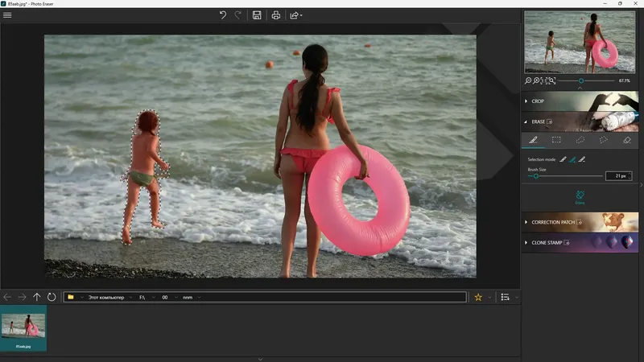Click the 'nnm' folder path segment
The height and width of the screenshot is (362, 644).
click(188, 298)
